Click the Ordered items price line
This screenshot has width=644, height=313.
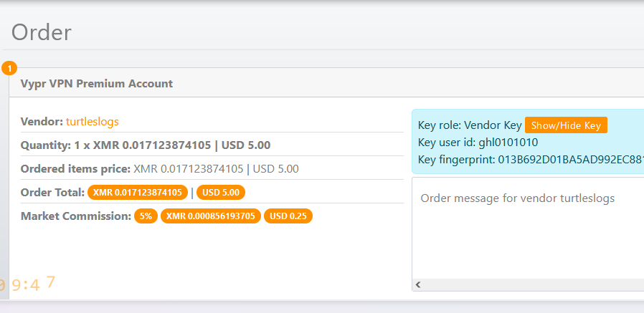[x=160, y=169]
